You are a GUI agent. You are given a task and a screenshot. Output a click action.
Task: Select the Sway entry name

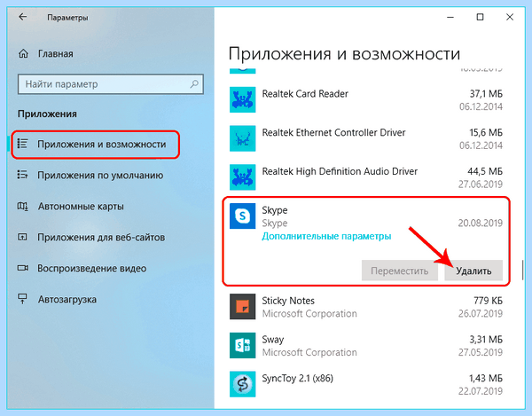coord(273,340)
